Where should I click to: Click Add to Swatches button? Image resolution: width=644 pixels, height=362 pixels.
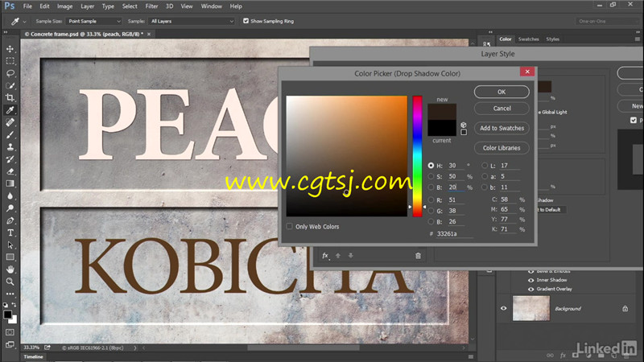[x=502, y=128]
